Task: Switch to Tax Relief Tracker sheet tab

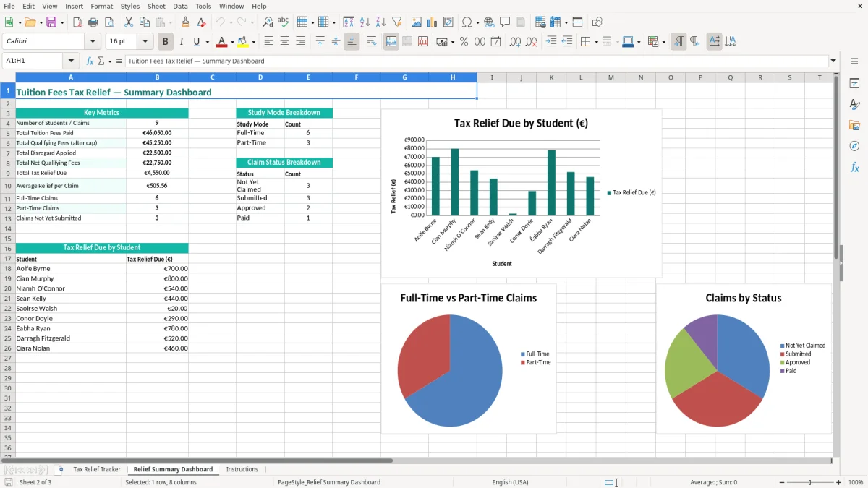Action: tap(97, 469)
